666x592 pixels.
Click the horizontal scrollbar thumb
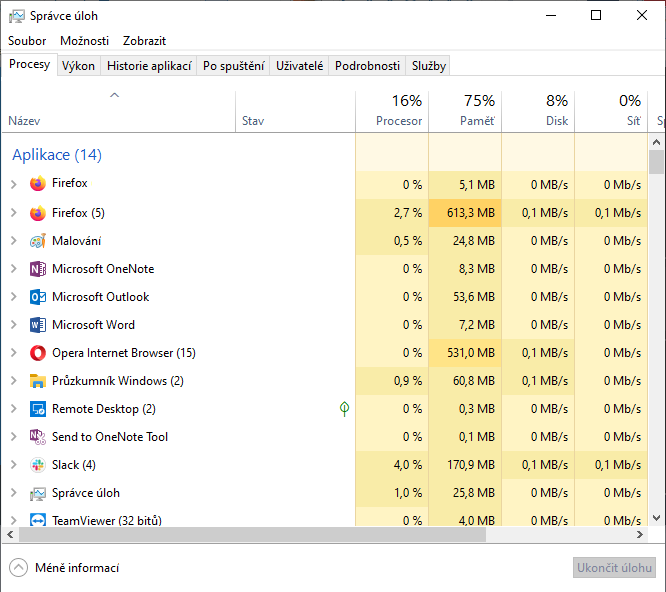click(x=252, y=535)
